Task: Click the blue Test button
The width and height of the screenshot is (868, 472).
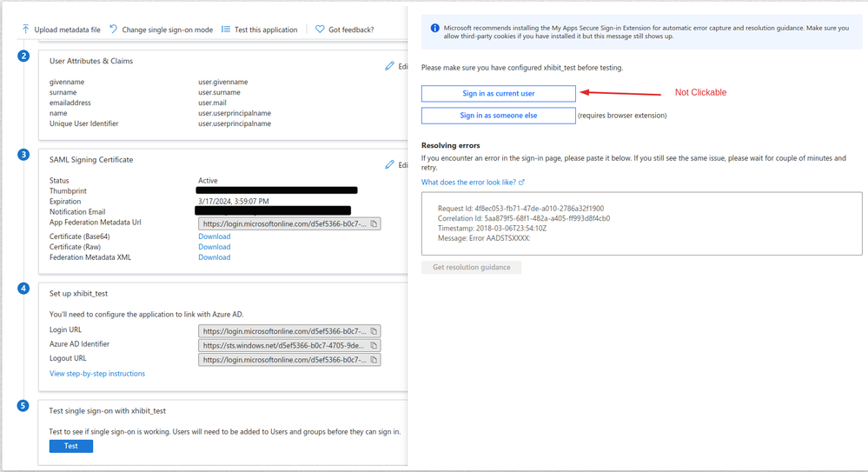Action: (x=71, y=446)
